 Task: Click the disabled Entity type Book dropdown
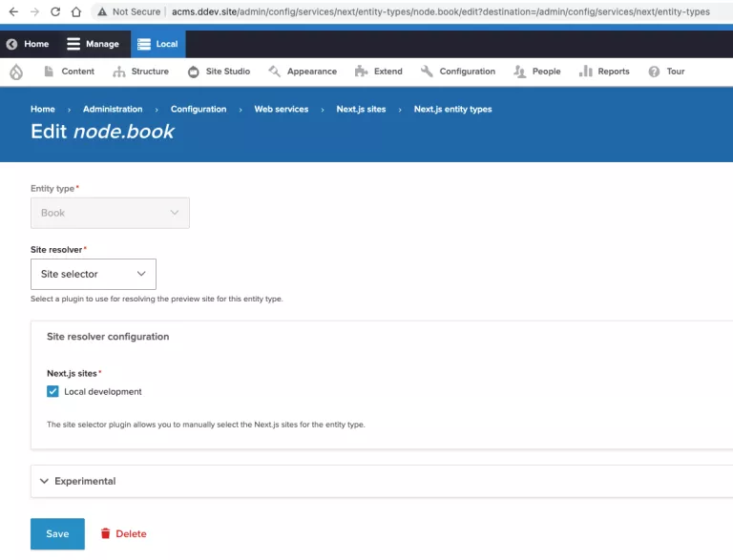[110, 213]
